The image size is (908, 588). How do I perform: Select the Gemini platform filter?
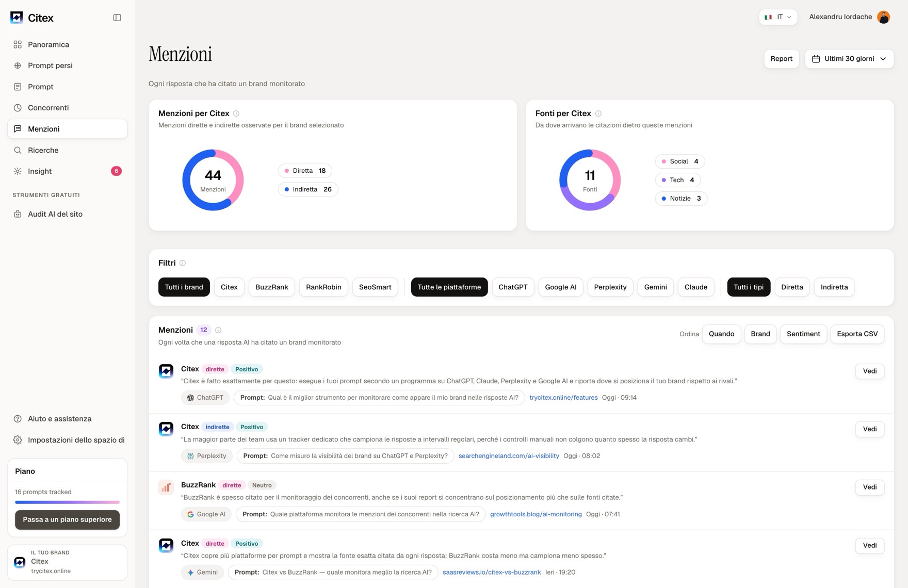(x=655, y=287)
